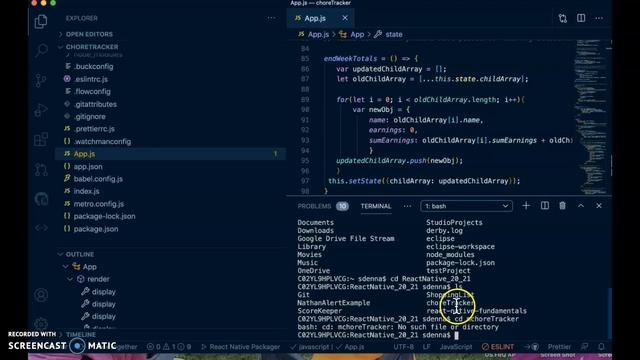Click the Problems count badge 10
640x360 pixels.
click(342, 206)
